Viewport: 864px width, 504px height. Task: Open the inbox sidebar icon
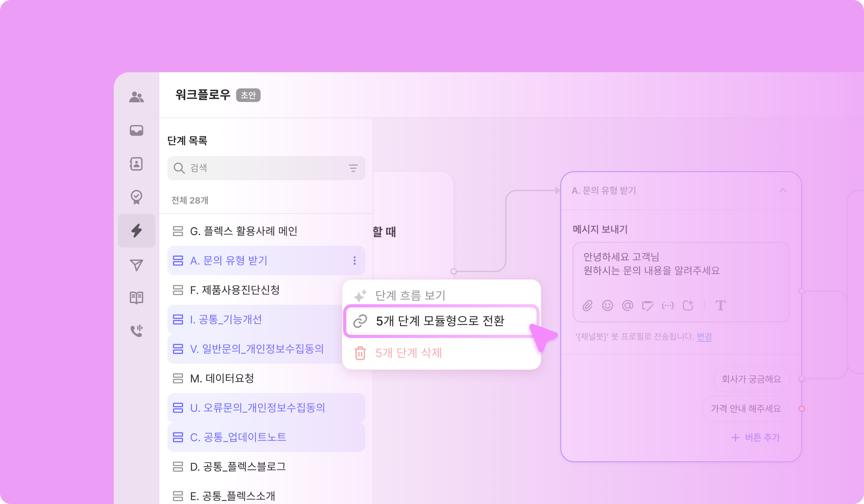click(x=136, y=130)
